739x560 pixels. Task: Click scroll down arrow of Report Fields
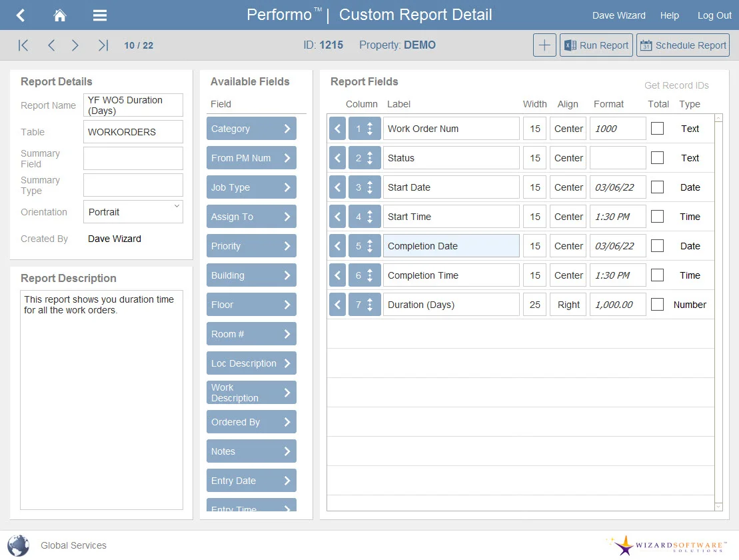[719, 506]
